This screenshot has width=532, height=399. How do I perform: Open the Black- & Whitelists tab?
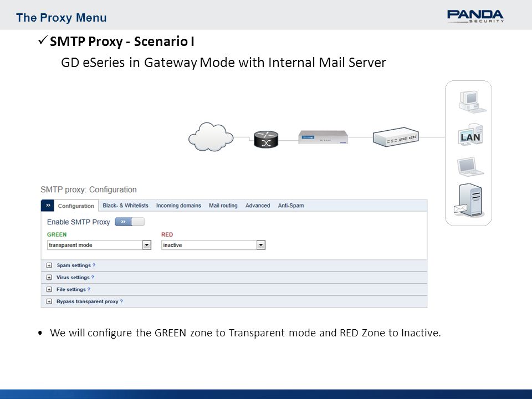click(x=126, y=206)
